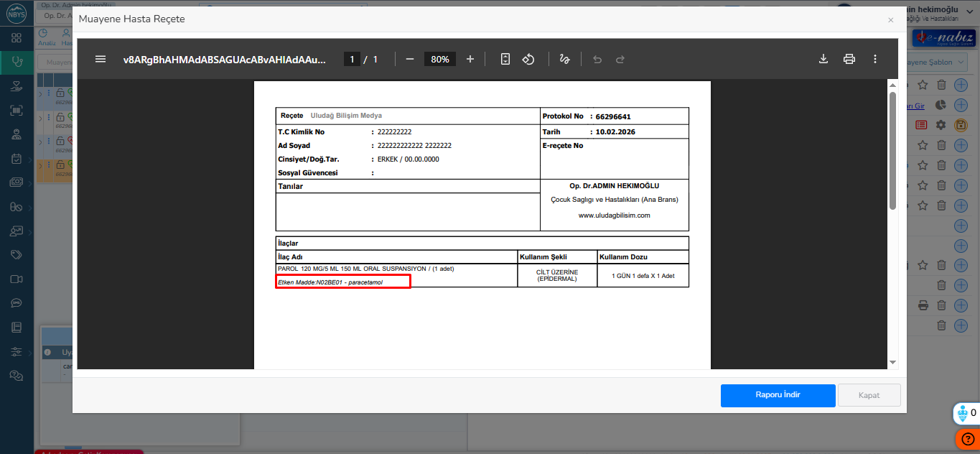Screen dimensions: 980x454
Task: Click the 1 GÜN 1 defa X 1 Adet dose
Action: tap(643, 276)
